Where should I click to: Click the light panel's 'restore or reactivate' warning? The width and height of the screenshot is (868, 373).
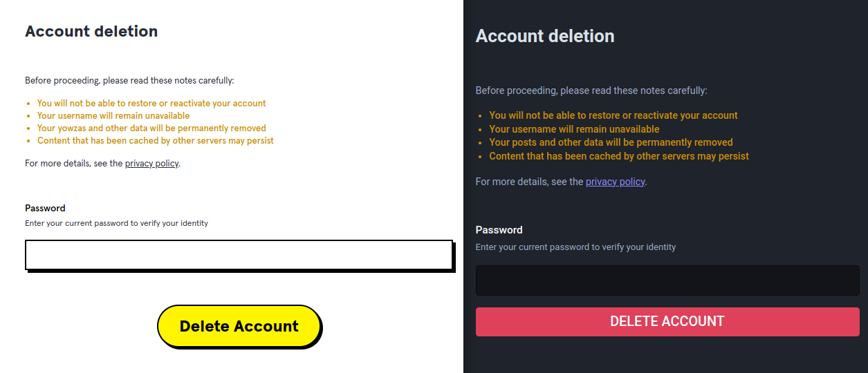pyautogui.click(x=151, y=103)
